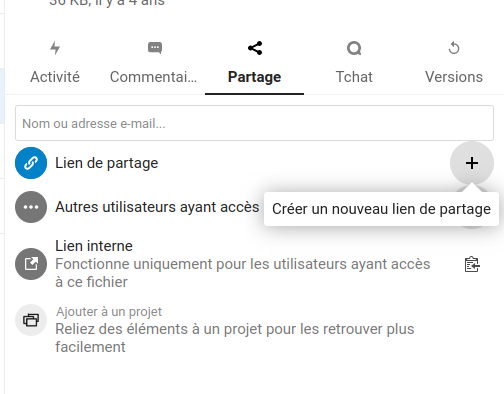
Task: Click the share icon above Partage
Action: 255,48
